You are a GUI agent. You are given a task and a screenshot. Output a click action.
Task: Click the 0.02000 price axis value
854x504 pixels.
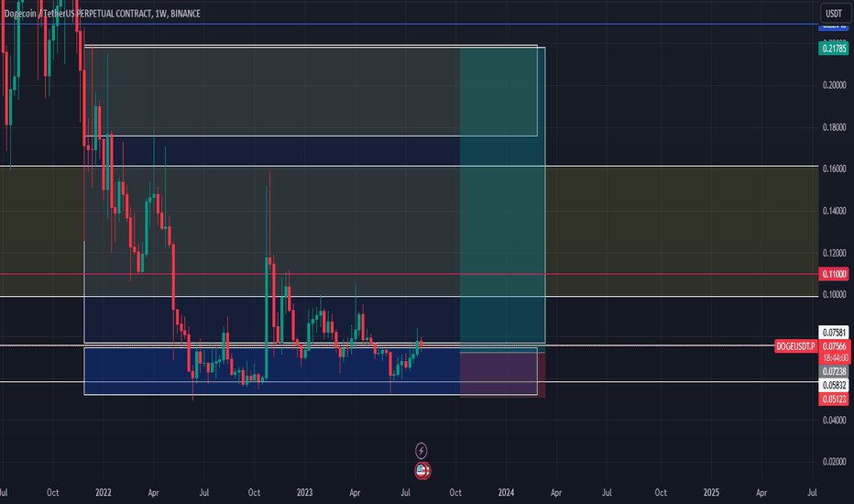(x=834, y=462)
